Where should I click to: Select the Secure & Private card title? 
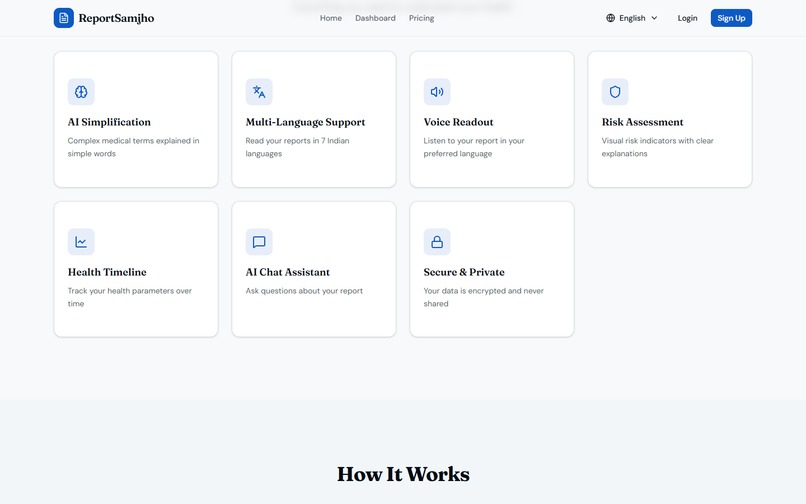(x=464, y=272)
